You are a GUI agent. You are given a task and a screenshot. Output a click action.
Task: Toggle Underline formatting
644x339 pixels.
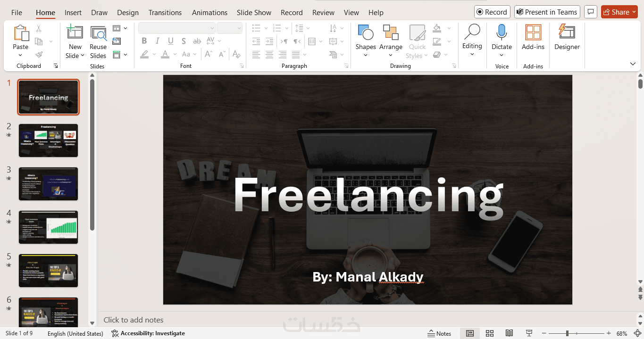pos(171,41)
